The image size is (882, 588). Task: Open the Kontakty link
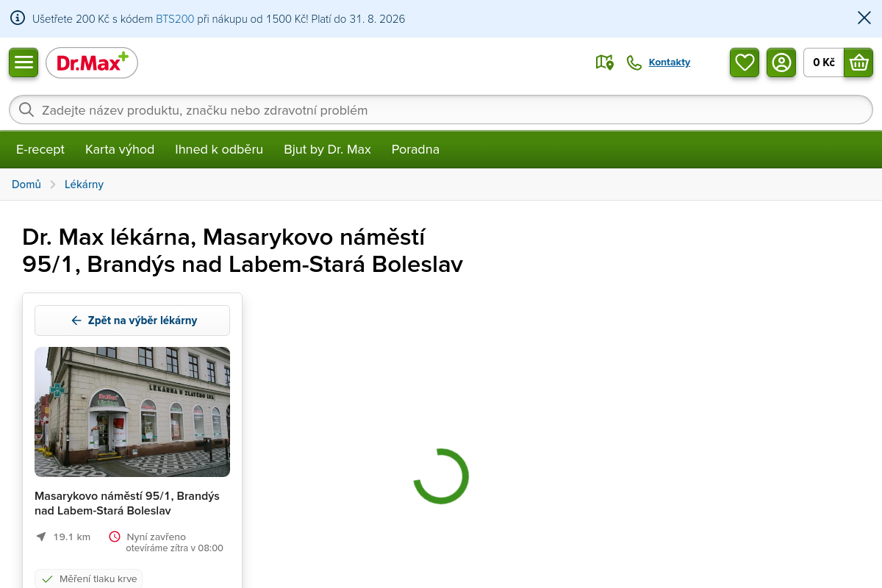670,62
